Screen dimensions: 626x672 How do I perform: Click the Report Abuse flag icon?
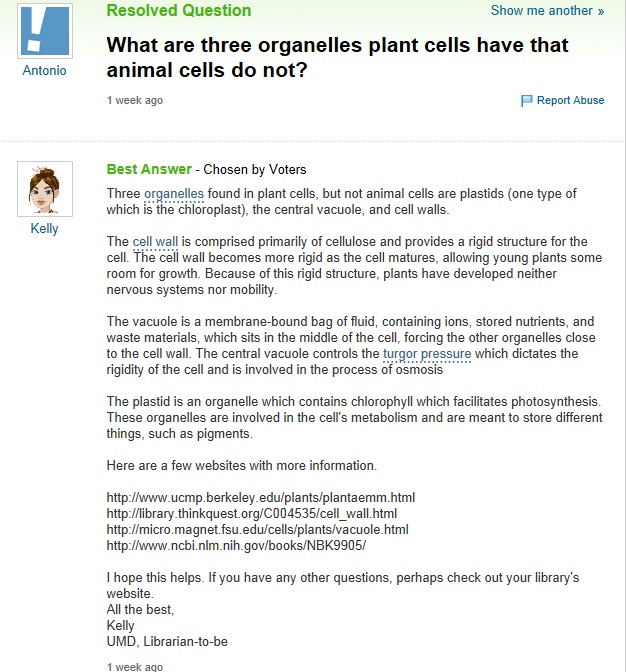(x=526, y=101)
